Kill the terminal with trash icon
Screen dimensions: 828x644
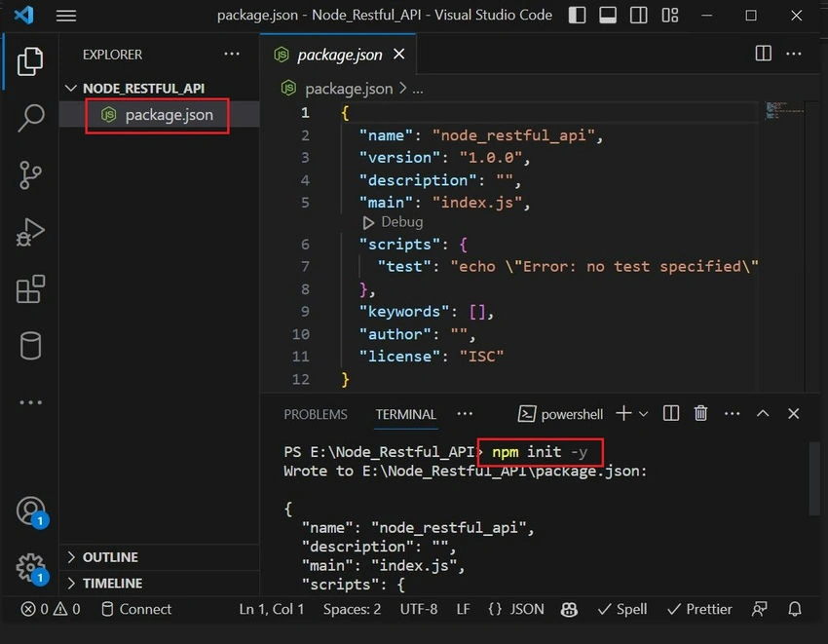[x=700, y=414]
